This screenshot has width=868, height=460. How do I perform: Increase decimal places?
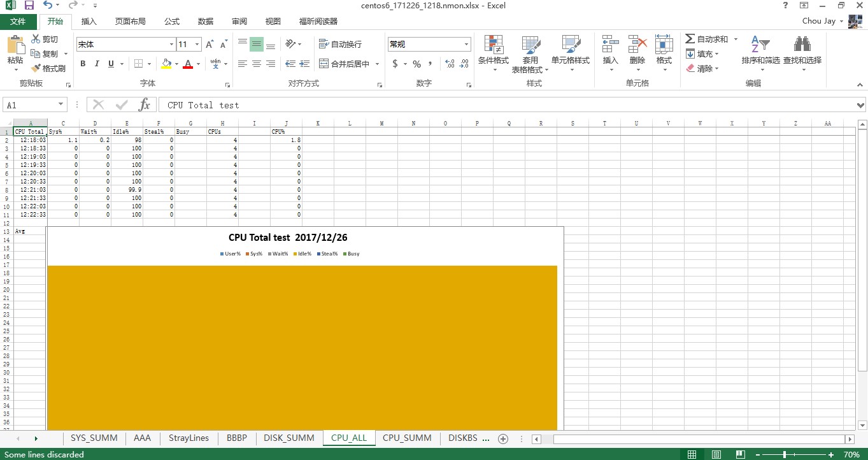(450, 64)
